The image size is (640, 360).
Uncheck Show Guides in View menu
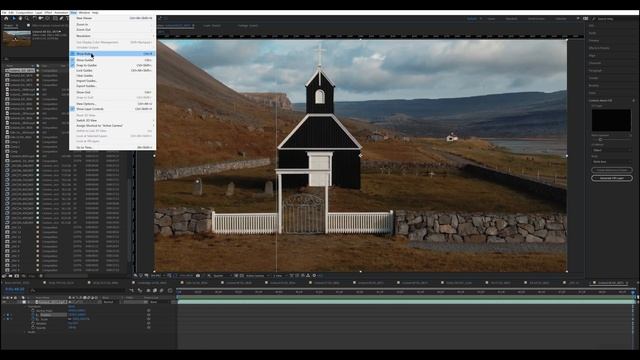(112, 60)
